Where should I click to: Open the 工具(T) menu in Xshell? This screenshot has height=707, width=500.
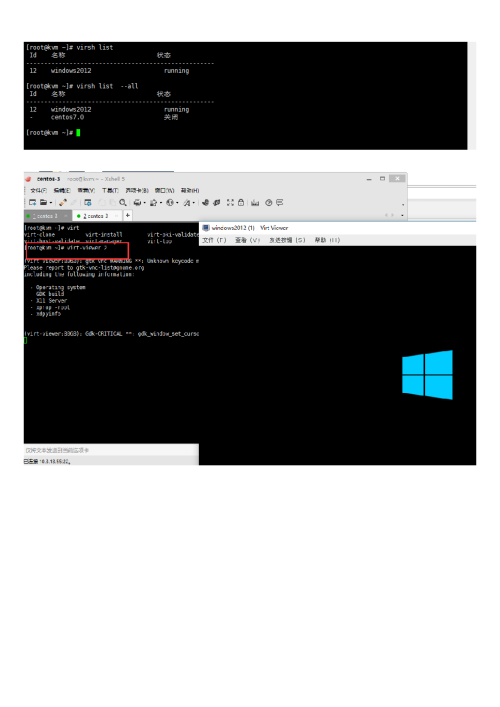click(x=110, y=190)
